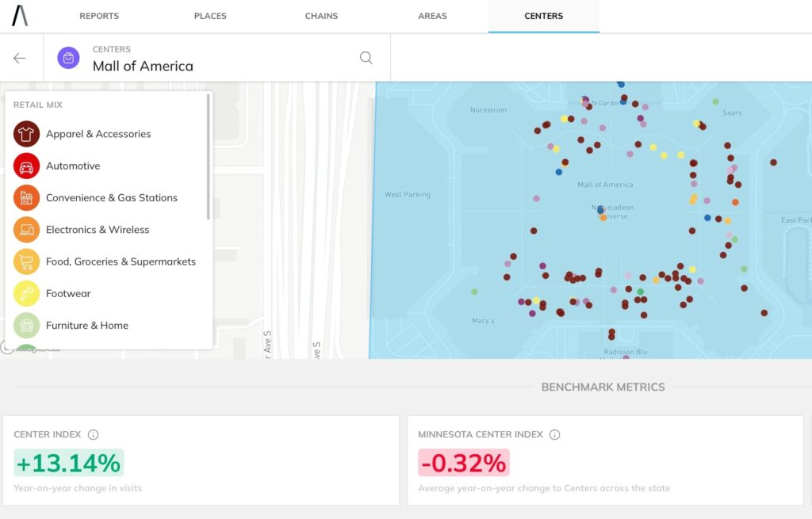Viewport: 812px width, 519px height.
Task: Open the AREAS tab
Action: coord(432,15)
